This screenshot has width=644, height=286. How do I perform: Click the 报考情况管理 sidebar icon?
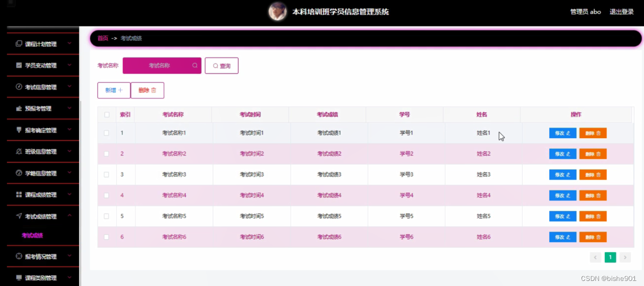click(x=19, y=257)
